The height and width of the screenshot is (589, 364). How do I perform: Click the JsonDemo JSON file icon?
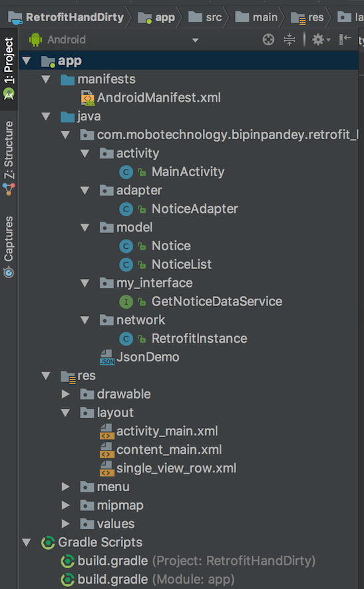click(x=107, y=357)
